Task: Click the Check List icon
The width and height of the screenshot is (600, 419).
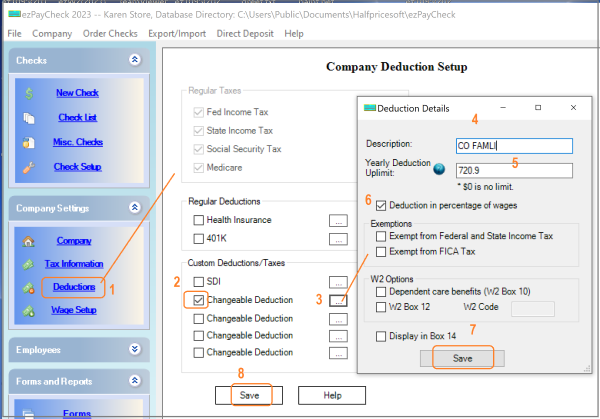Action: 30,118
